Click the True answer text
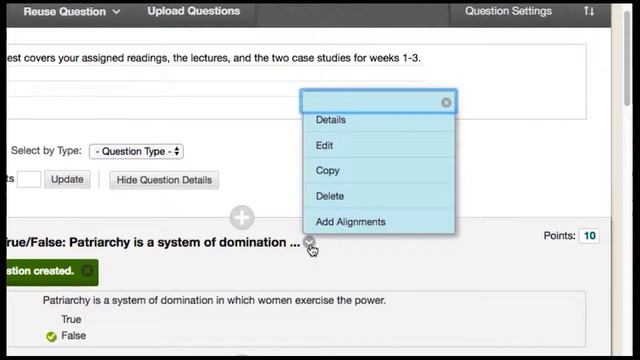This screenshot has width=640, height=360. pyautogui.click(x=71, y=319)
